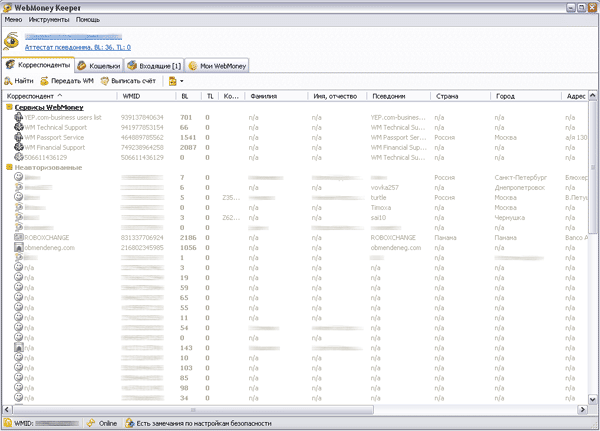Click the Аттестат псевдонима link
Image resolution: width=600 pixels, height=431 pixels.
tap(78, 47)
